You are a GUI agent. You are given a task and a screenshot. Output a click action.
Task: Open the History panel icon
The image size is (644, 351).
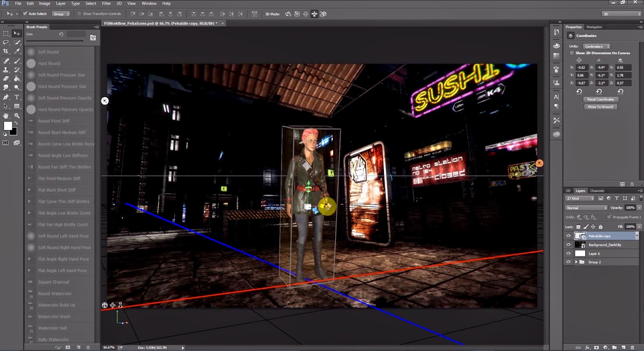pyautogui.click(x=556, y=32)
